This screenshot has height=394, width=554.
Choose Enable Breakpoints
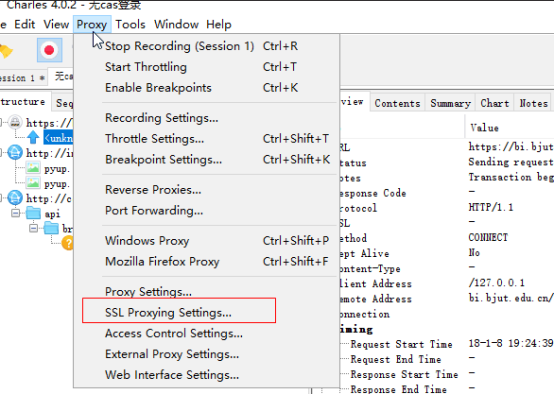click(x=206, y=88)
